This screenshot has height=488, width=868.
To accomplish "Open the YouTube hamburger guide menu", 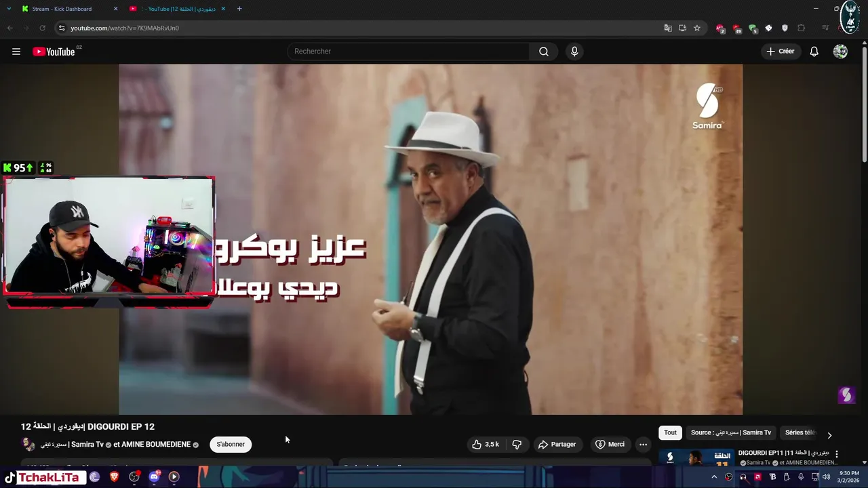I will pyautogui.click(x=16, y=52).
